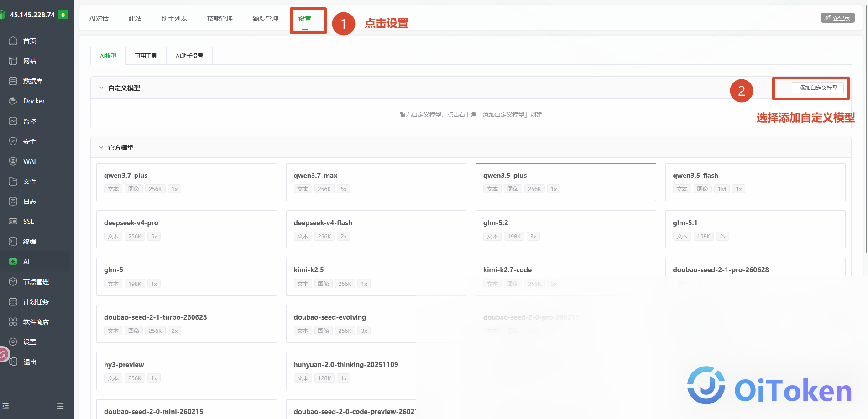868x419 pixels.
Task: Click the server IP 45.145.228.74
Action: (x=32, y=15)
